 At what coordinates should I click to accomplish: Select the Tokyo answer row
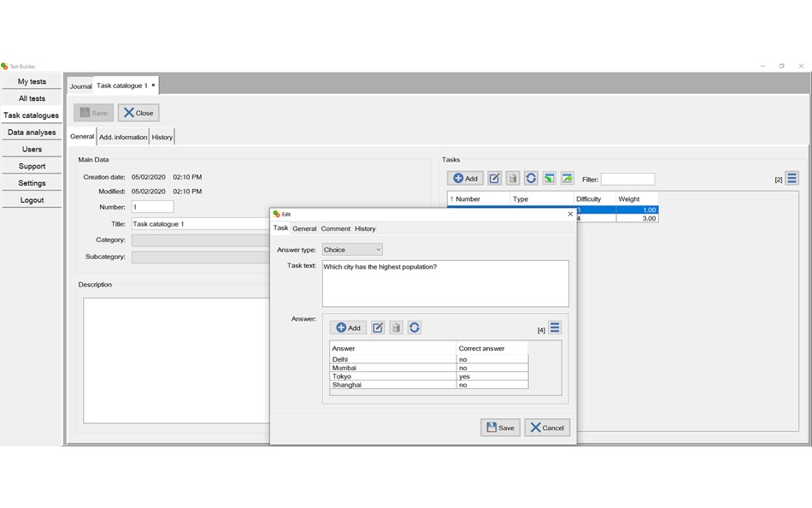point(429,376)
